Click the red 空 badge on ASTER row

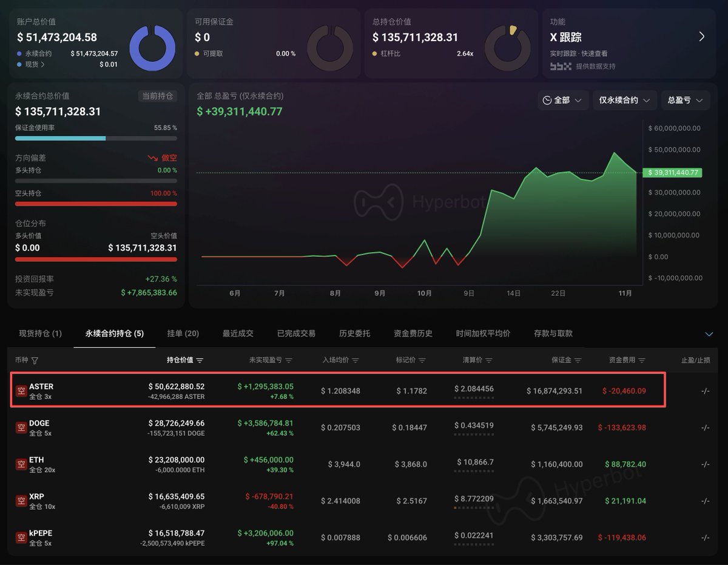21,391
